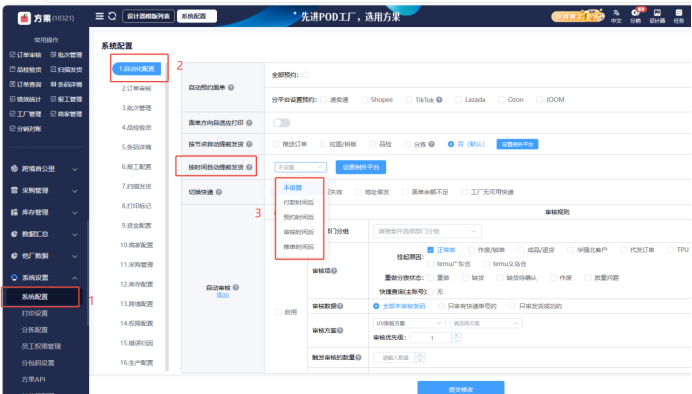Uncheck the 正常单 checkbox
Screen dimensions: 692x394
click(x=431, y=250)
